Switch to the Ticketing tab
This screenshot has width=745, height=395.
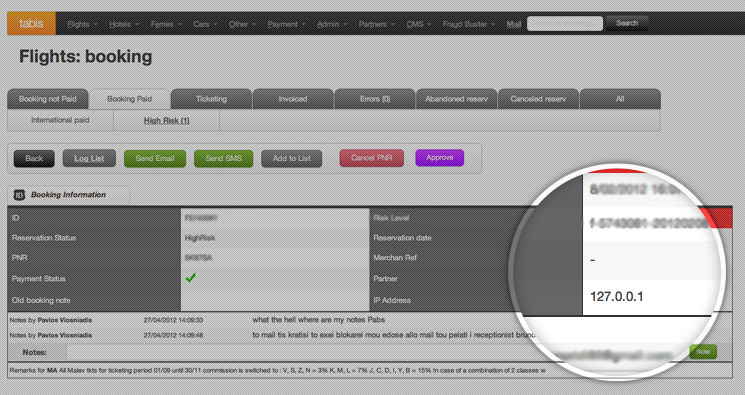click(x=211, y=99)
